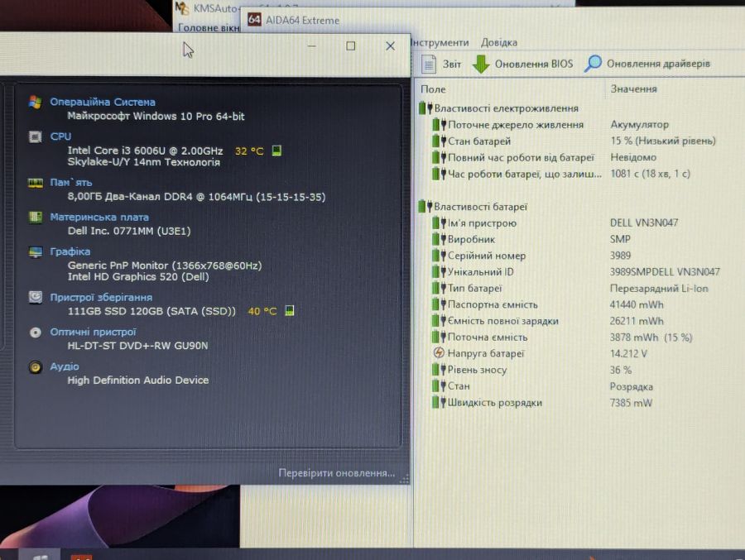Click the Windows Start button on taskbar
This screenshot has height=560, width=745.
[x=40, y=556]
